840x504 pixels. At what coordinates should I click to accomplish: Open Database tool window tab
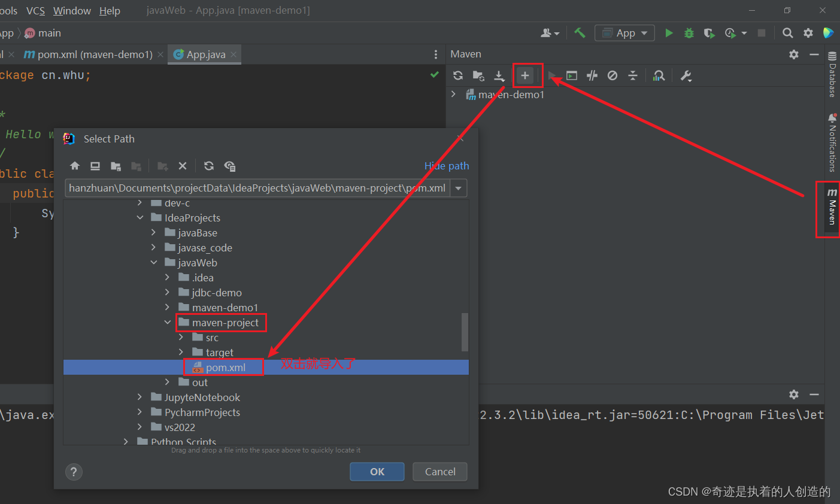[832, 75]
